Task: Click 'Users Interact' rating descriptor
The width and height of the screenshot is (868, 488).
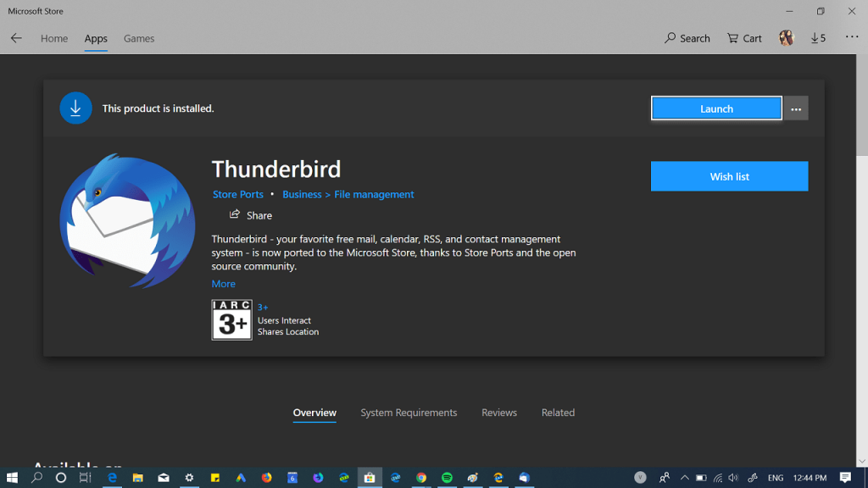Action: pyautogui.click(x=284, y=320)
